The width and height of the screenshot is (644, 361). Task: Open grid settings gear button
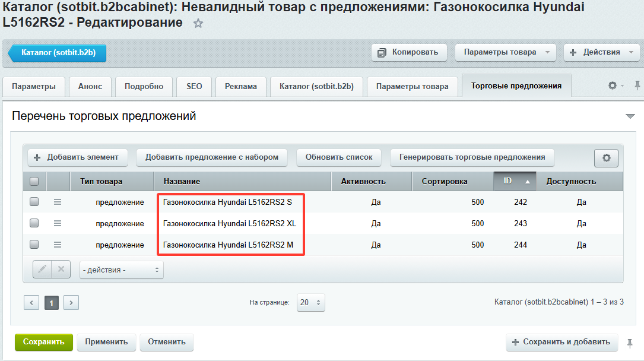coord(606,158)
